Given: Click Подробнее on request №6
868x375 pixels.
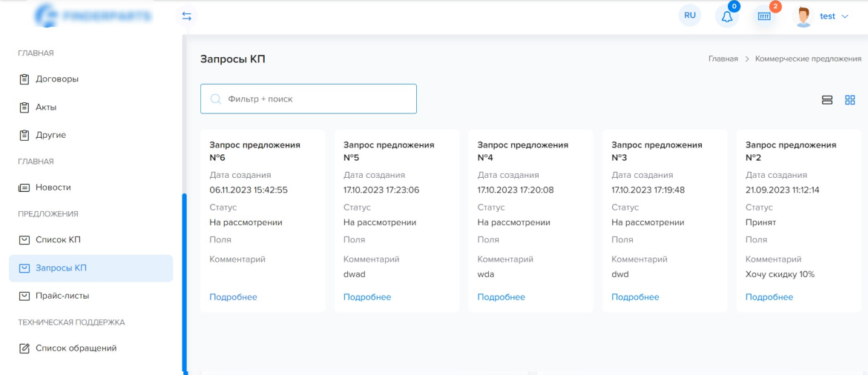Looking at the screenshot, I should click(x=233, y=297).
